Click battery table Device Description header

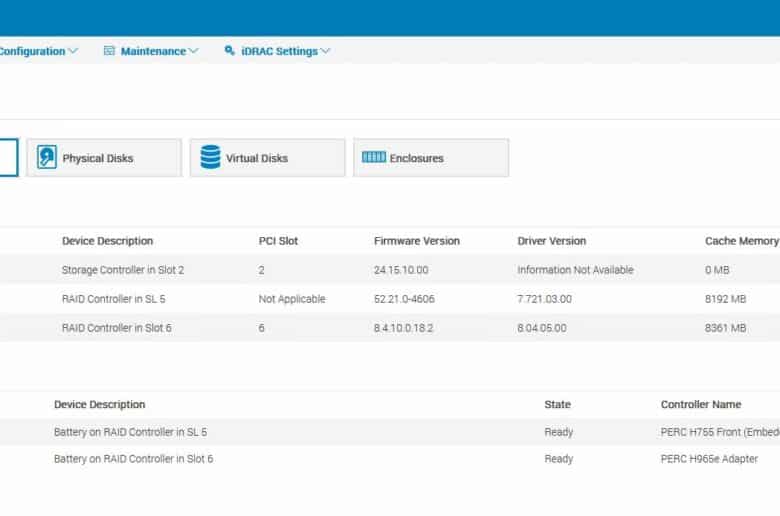point(99,404)
